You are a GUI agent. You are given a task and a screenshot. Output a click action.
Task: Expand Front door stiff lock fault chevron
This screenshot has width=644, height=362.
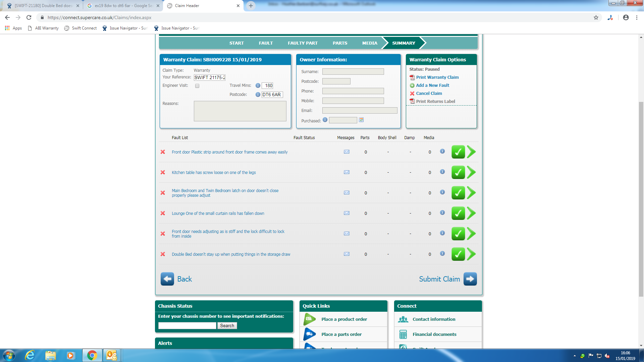coord(471,234)
